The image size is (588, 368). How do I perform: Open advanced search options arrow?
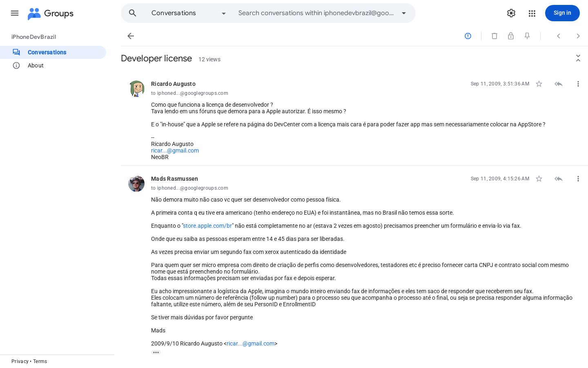pos(404,13)
